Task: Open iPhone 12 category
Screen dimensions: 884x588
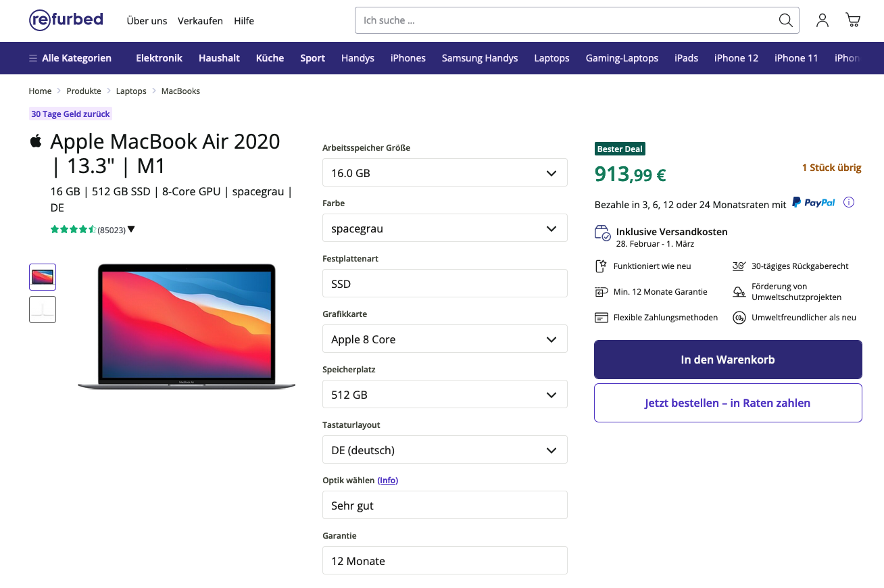Action: point(736,58)
